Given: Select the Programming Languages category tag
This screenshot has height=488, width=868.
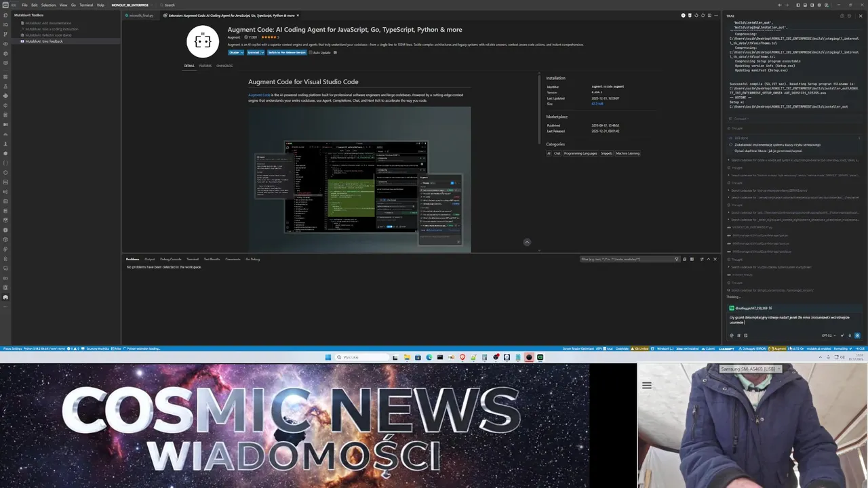Looking at the screenshot, I should pyautogui.click(x=580, y=153).
